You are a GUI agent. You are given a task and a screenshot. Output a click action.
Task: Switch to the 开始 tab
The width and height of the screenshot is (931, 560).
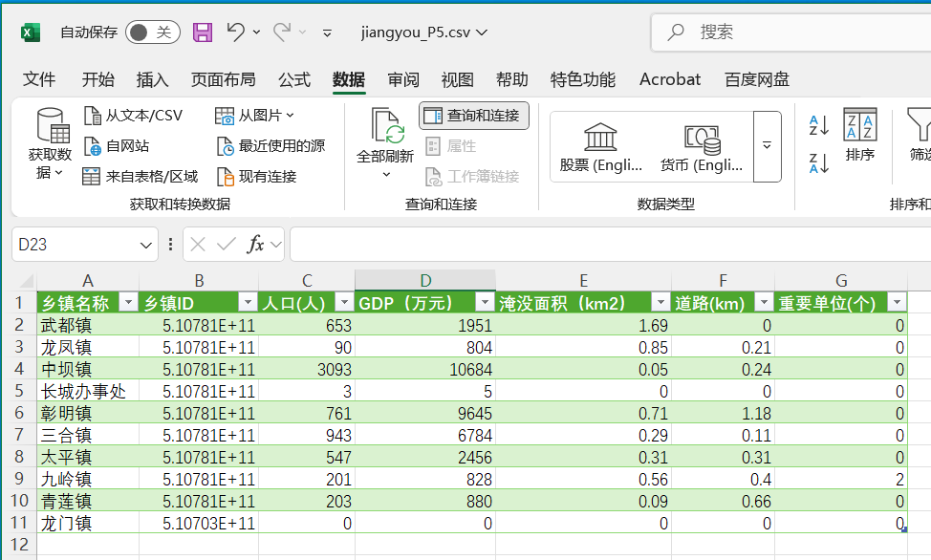(x=97, y=79)
